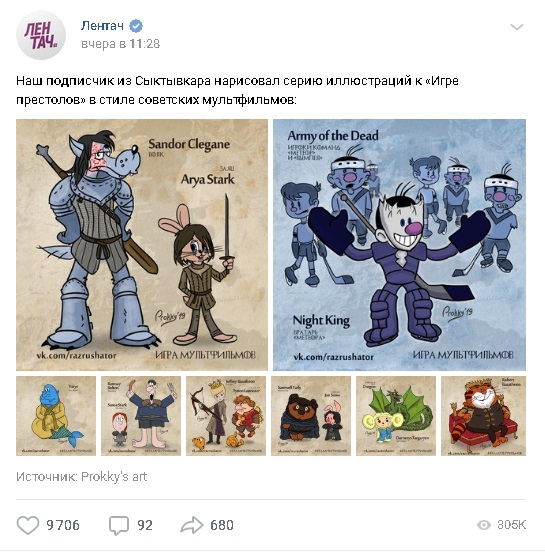Share the post with the arrow icon
The image size is (545, 553).
[192, 525]
